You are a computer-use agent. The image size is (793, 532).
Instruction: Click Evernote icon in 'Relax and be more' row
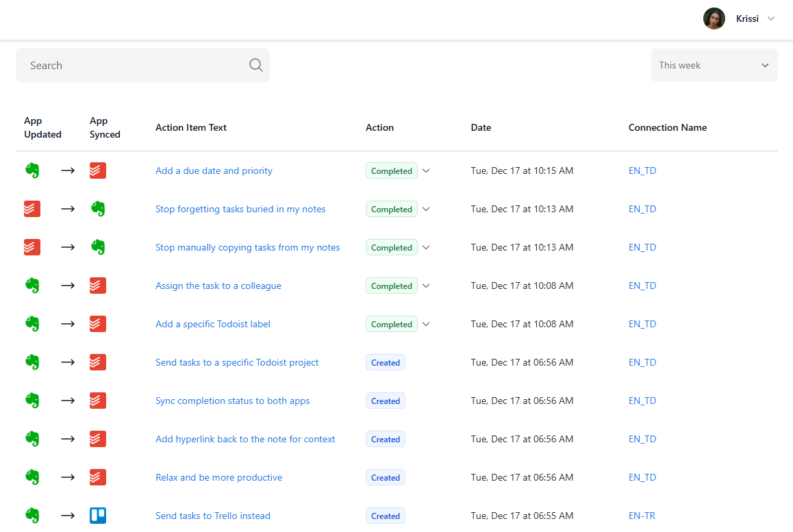tap(32, 477)
